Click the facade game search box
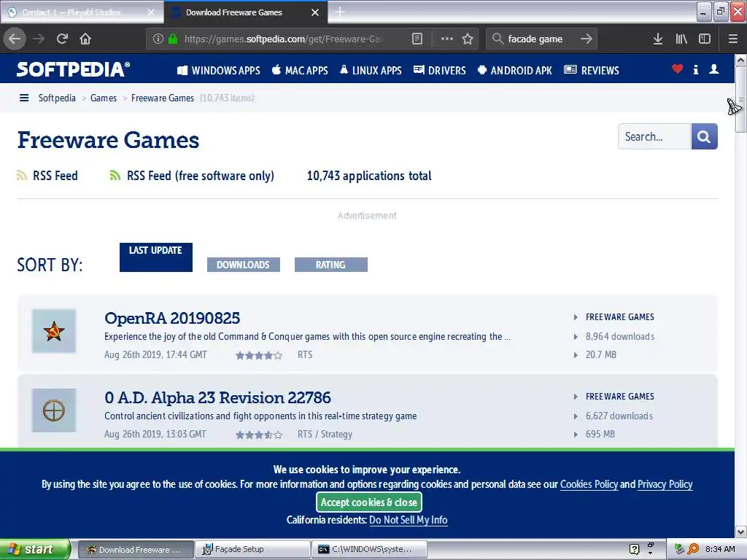Viewport: 747px width, 560px height. tap(541, 39)
